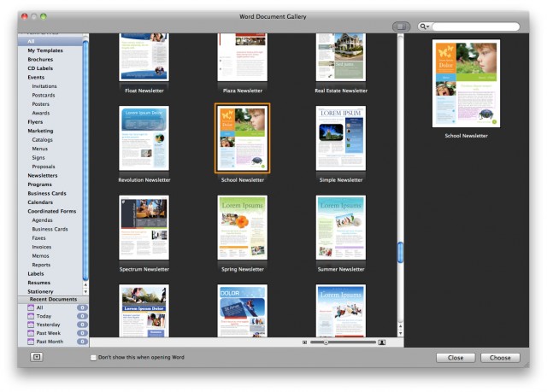The width and height of the screenshot is (547, 392).
Task: Select Brochures category
Action: click(x=40, y=60)
